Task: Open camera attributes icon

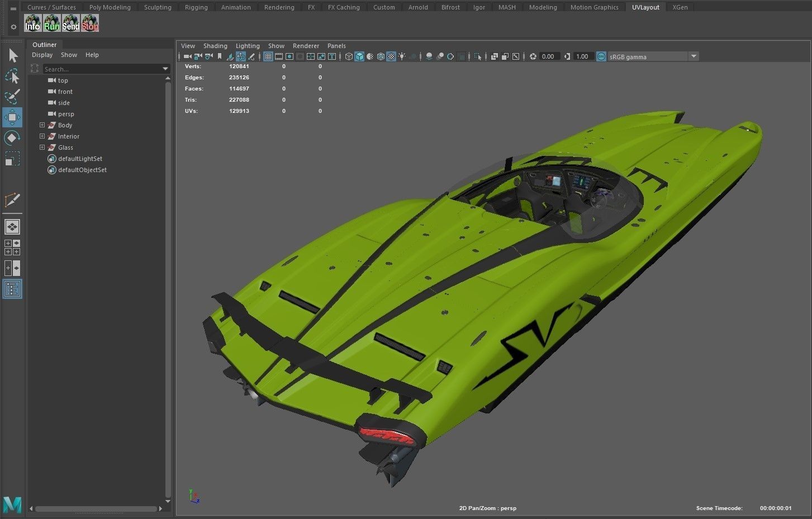Action: click(x=209, y=56)
